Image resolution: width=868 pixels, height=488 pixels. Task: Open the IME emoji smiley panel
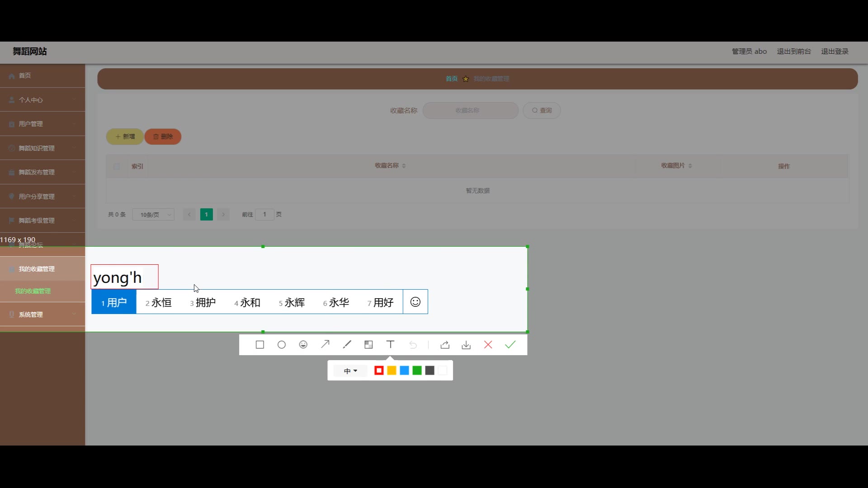(x=415, y=302)
